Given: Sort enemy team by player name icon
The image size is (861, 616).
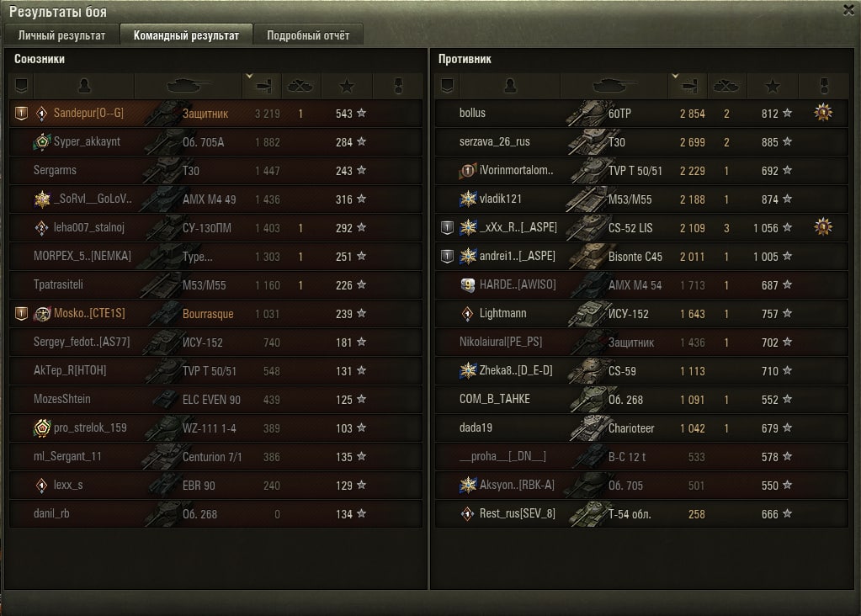Looking at the screenshot, I should (x=510, y=86).
